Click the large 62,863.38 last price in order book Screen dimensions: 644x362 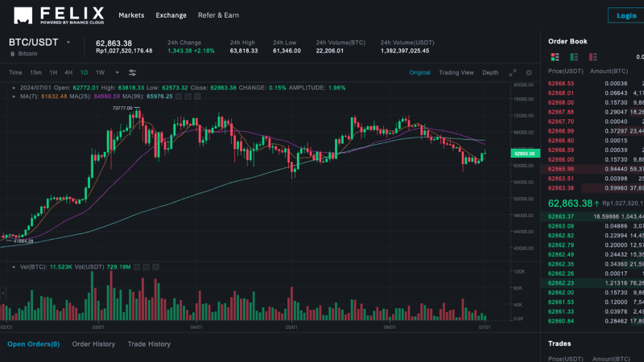[x=570, y=204]
